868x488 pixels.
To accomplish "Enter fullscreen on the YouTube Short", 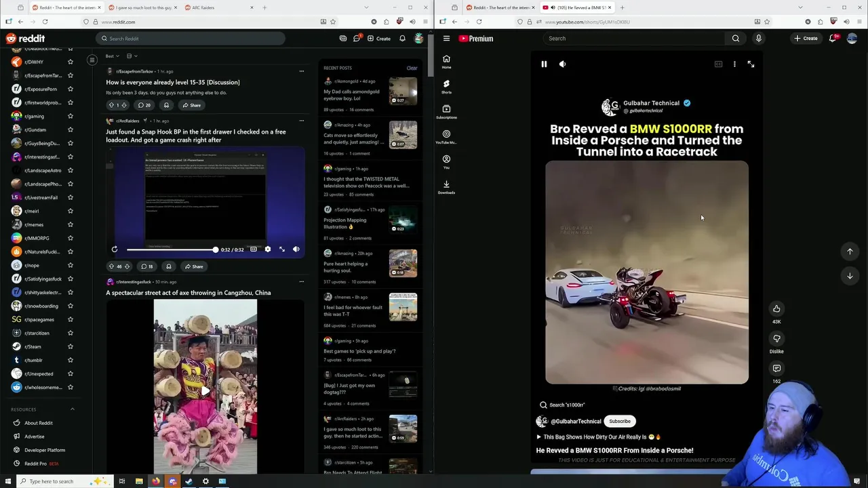I will click(751, 64).
